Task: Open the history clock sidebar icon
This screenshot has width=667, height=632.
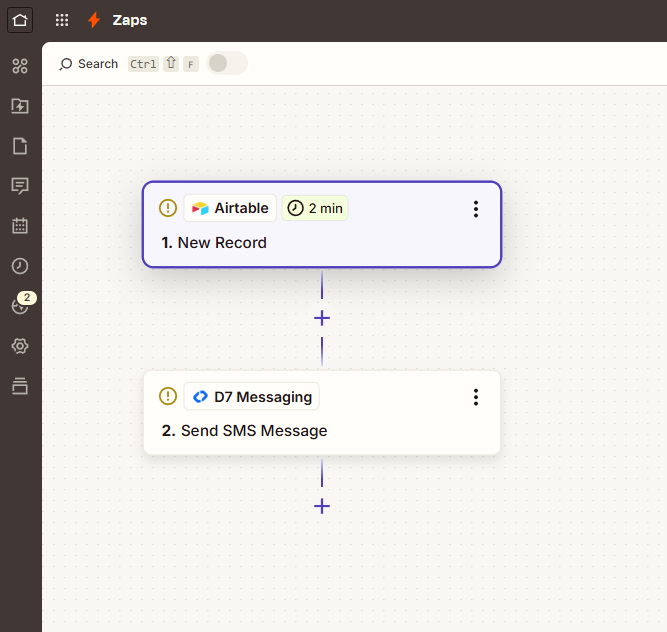Action: click(20, 266)
